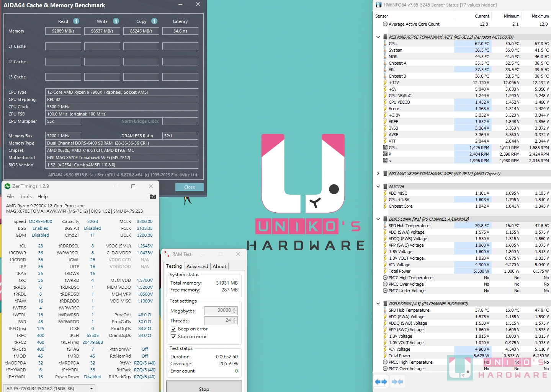Click DIMM #1 Total Power lightning icon
Screen dimensions: 551x392
pos(385,271)
